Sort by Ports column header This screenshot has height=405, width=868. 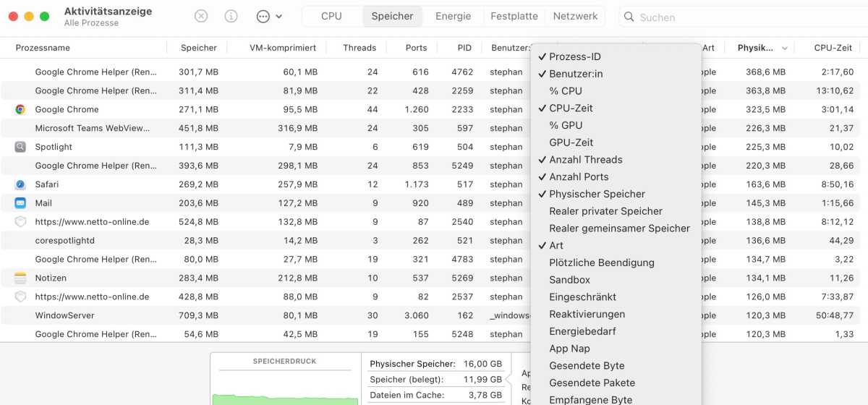coord(417,48)
